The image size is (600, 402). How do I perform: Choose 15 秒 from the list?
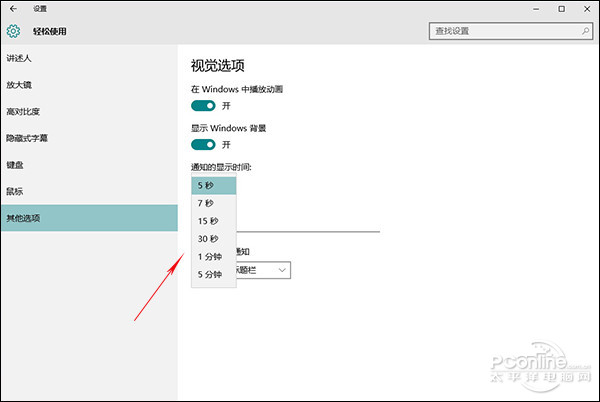coord(214,221)
